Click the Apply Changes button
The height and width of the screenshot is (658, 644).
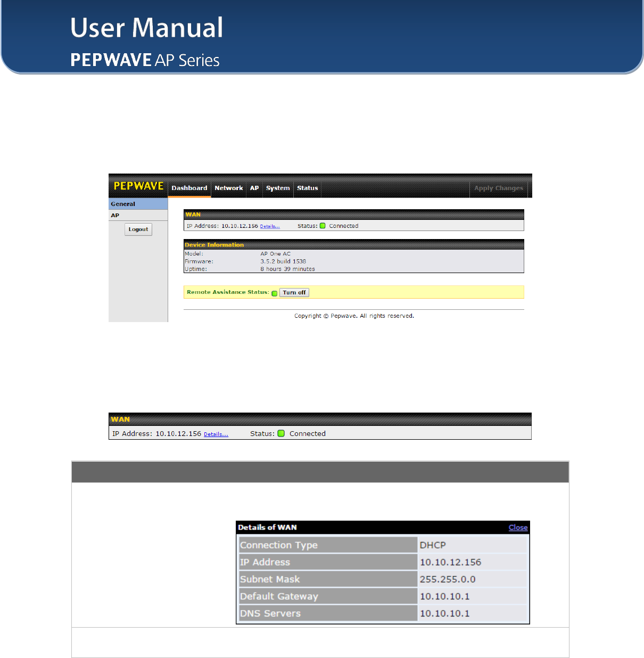499,188
